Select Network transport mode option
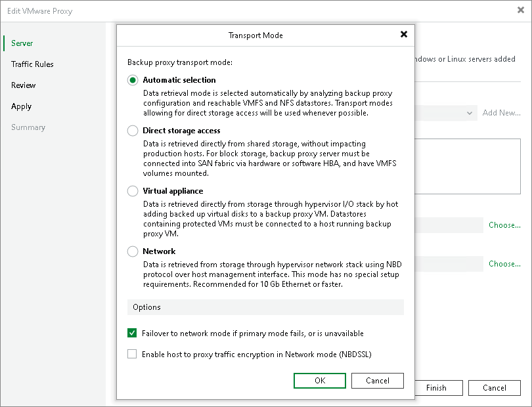 133,251
